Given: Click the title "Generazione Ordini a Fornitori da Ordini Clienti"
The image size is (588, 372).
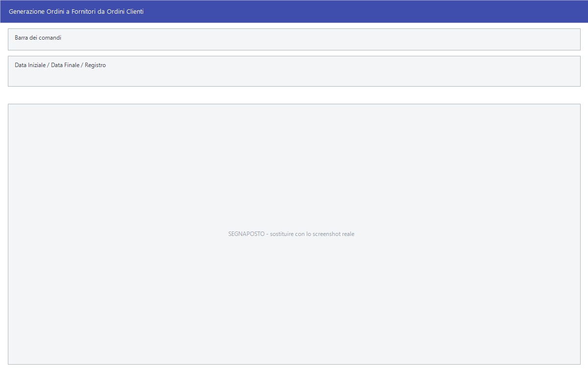Looking at the screenshot, I should click(x=76, y=11).
